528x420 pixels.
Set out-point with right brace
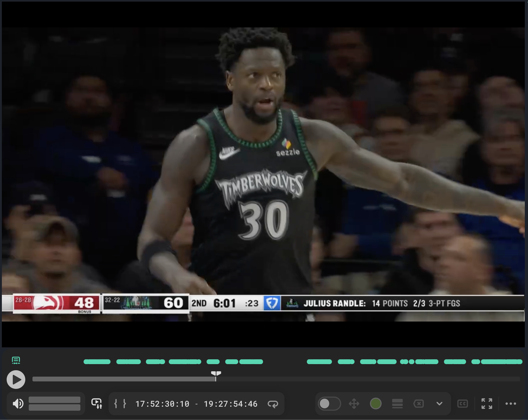pos(125,403)
